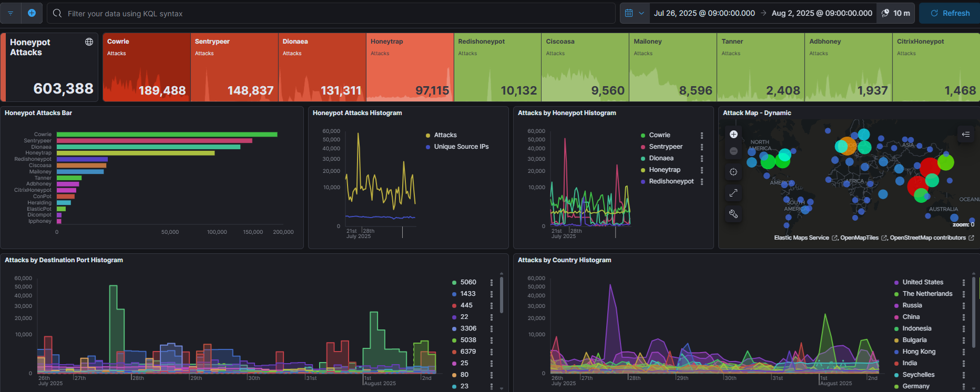Click the Honeypot Attacks total 603,388
980x392 pixels.
tap(63, 88)
